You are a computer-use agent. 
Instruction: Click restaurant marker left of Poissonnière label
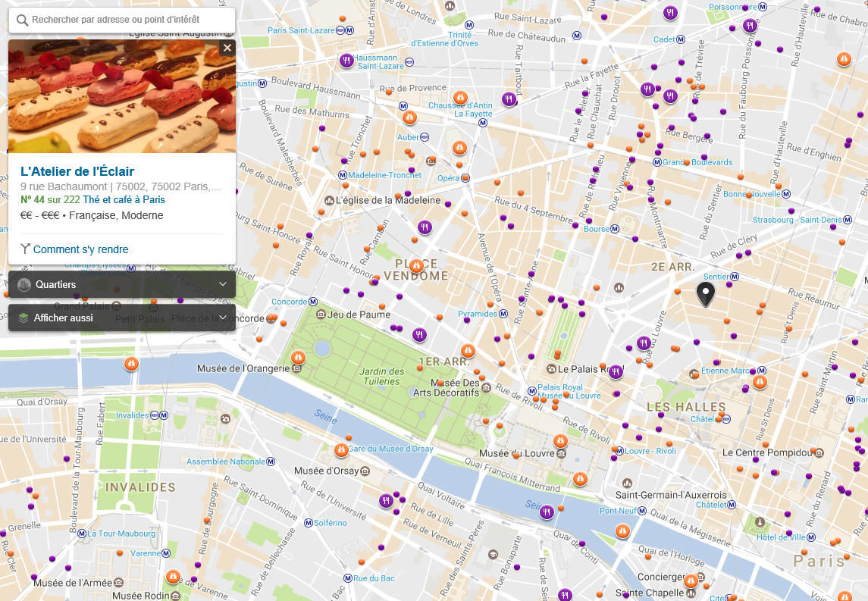point(670,13)
